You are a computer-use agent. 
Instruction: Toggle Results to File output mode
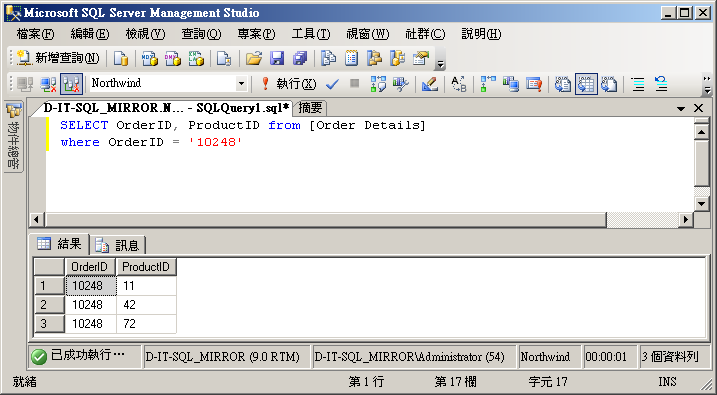610,84
